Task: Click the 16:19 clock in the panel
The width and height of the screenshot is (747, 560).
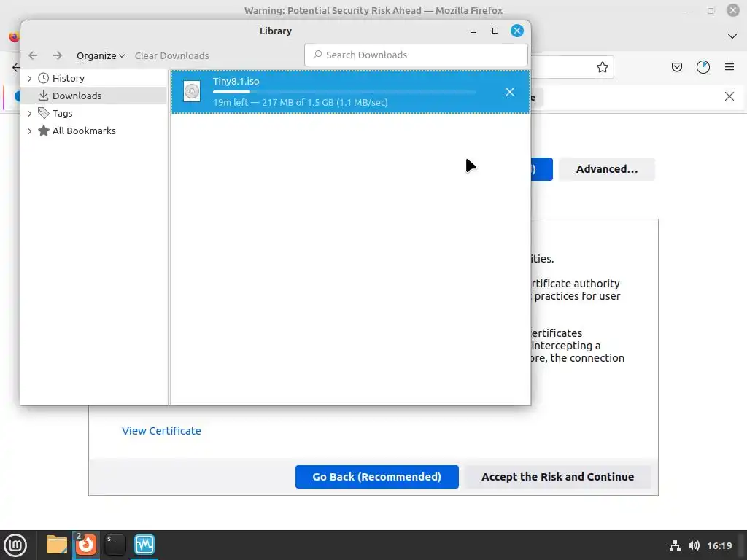Action: point(719,545)
